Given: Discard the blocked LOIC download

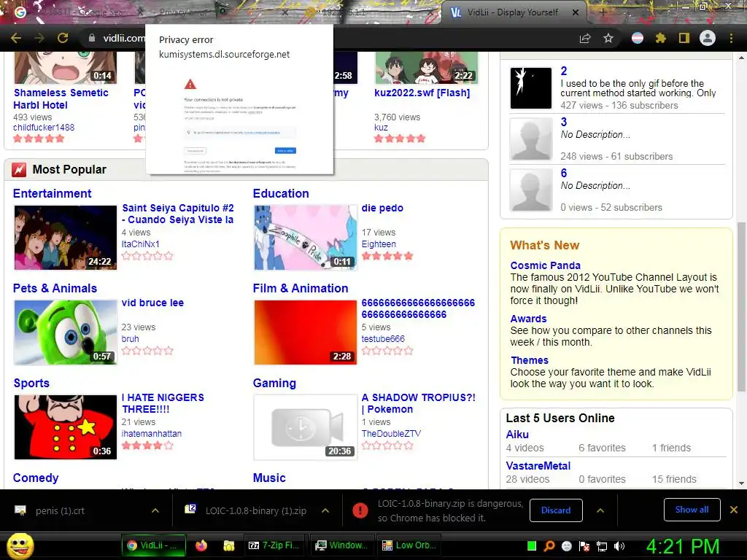Looking at the screenshot, I should pyautogui.click(x=556, y=510).
